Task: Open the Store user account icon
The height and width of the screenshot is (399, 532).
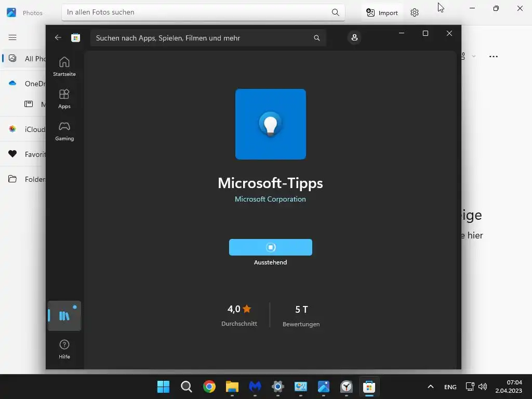Action: coord(354,37)
